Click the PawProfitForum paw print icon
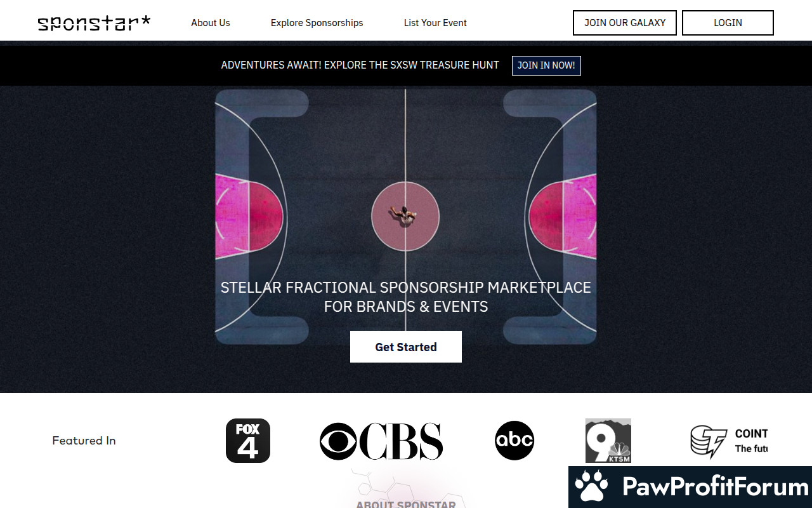The height and width of the screenshot is (508, 812). (x=591, y=486)
